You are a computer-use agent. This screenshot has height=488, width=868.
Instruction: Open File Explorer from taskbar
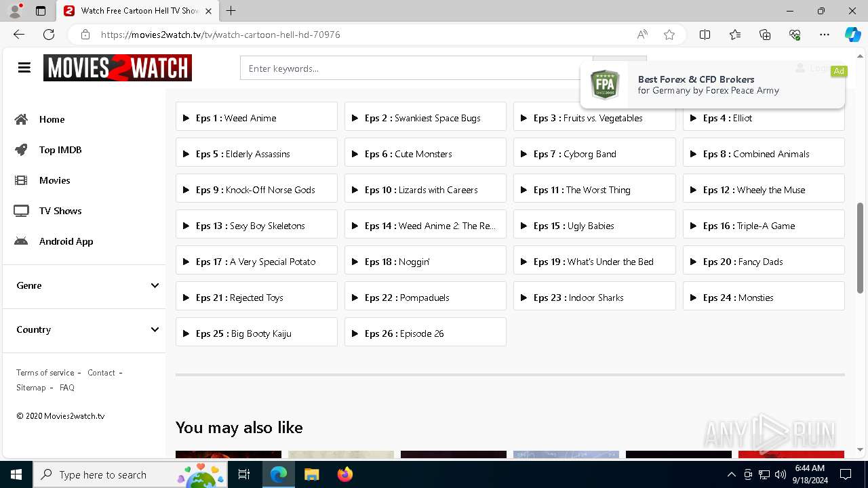(x=311, y=474)
